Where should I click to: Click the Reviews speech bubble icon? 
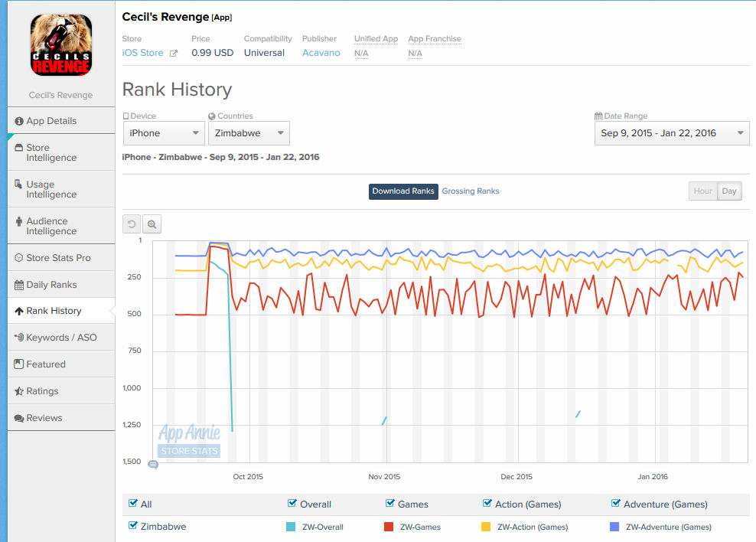[x=19, y=418]
